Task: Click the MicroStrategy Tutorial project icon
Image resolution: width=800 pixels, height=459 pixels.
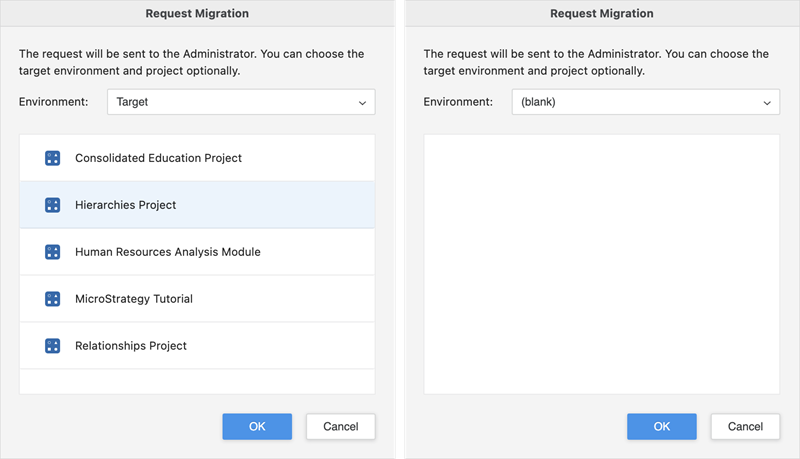Action: (x=53, y=299)
